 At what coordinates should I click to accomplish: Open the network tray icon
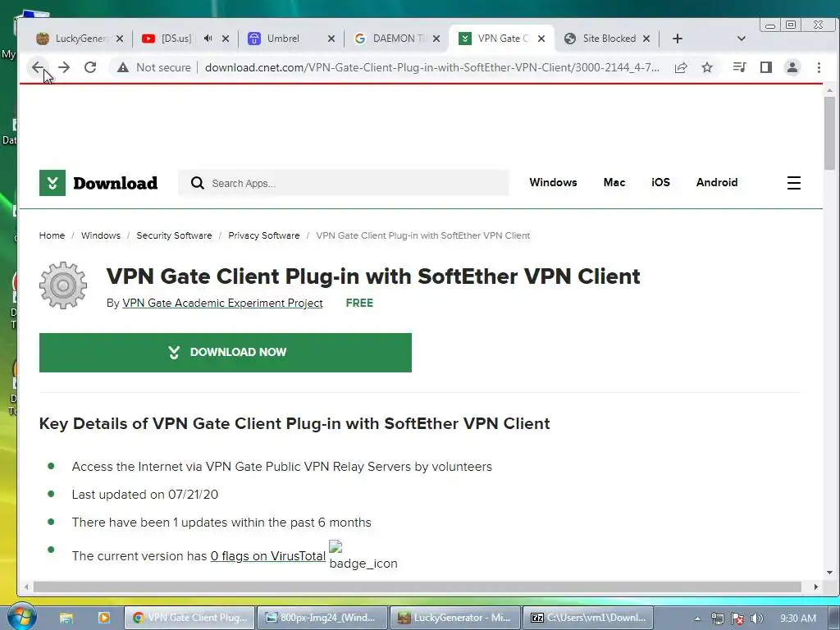[717, 619]
